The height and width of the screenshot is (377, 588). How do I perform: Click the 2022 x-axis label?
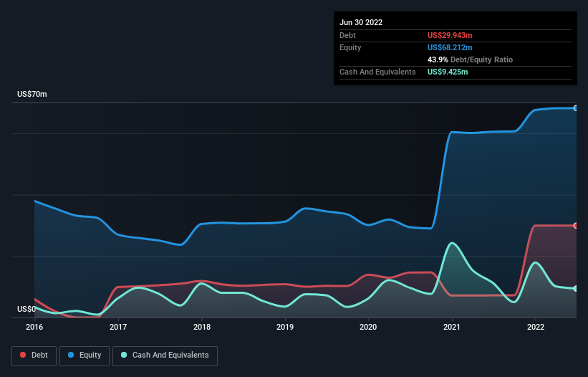point(536,327)
